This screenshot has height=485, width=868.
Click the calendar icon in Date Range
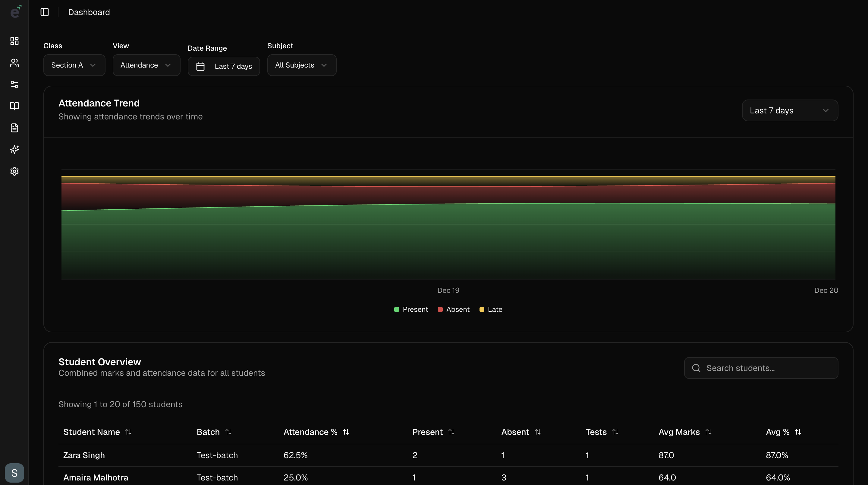[200, 66]
